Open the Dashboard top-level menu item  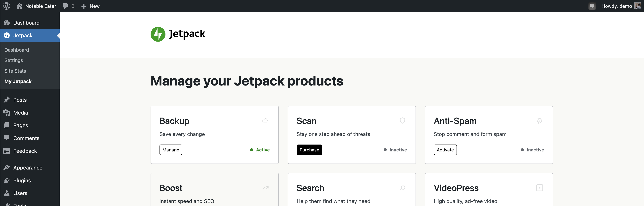point(30,23)
